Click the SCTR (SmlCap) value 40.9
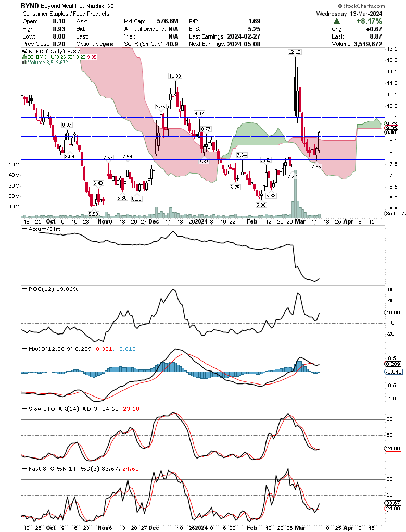The image size is (406, 532). (171, 44)
